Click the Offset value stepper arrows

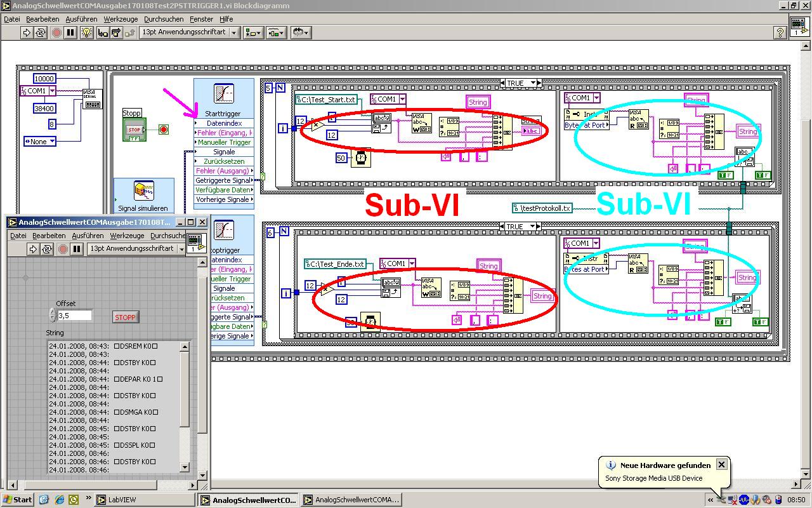click(52, 315)
